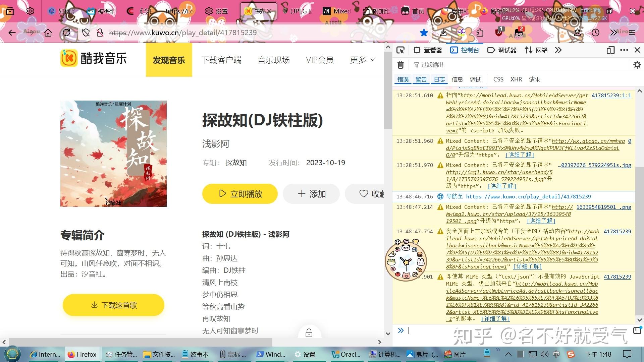Open 下载客户端 nav item
The width and height of the screenshot is (644, 362).
click(x=221, y=60)
